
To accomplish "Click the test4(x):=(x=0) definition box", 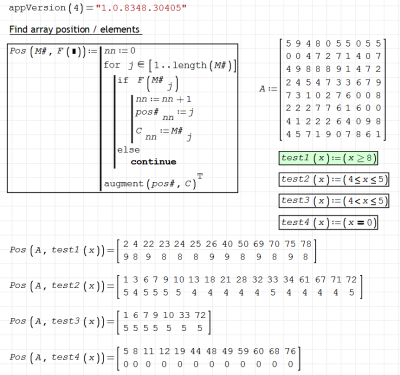I will (328, 222).
